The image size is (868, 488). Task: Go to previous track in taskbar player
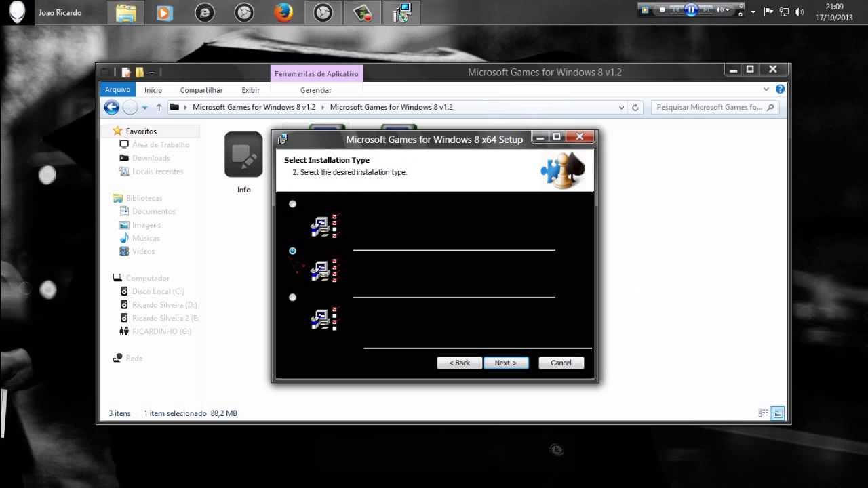[x=675, y=9]
